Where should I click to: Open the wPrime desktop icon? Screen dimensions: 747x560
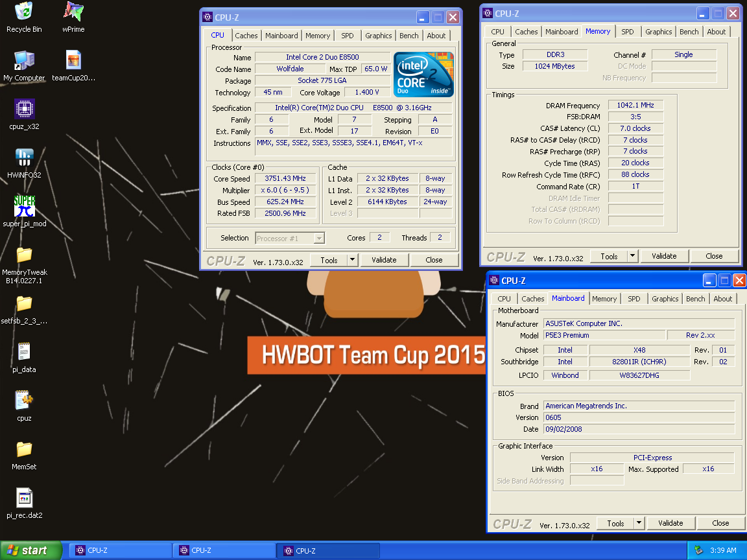(73, 17)
